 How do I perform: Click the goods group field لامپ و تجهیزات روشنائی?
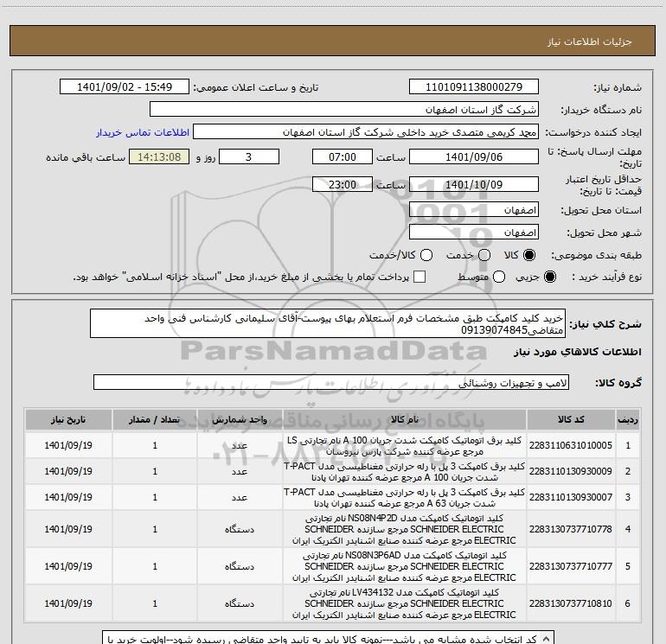[x=331, y=382]
